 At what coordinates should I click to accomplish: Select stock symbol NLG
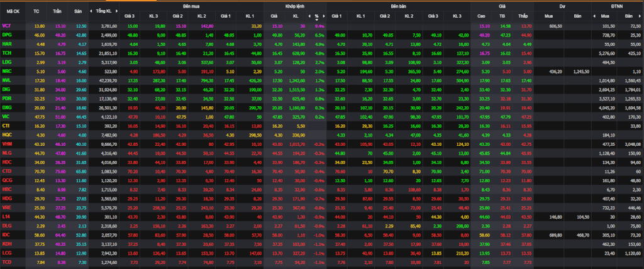[x=6, y=152]
